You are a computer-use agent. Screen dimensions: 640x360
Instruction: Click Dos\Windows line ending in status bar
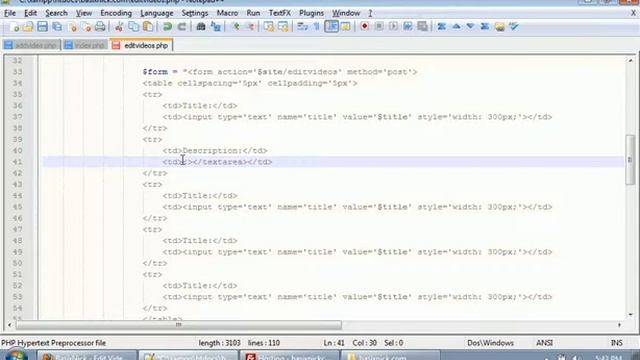pyautogui.click(x=490, y=343)
